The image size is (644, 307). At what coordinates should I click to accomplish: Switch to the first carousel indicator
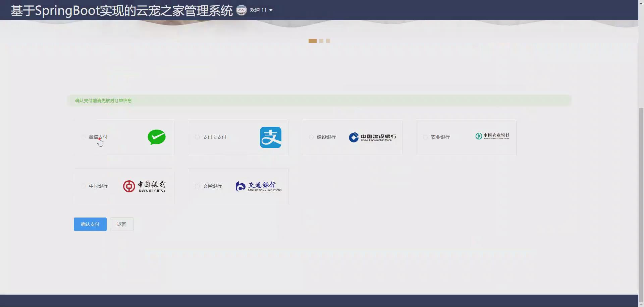(313, 41)
